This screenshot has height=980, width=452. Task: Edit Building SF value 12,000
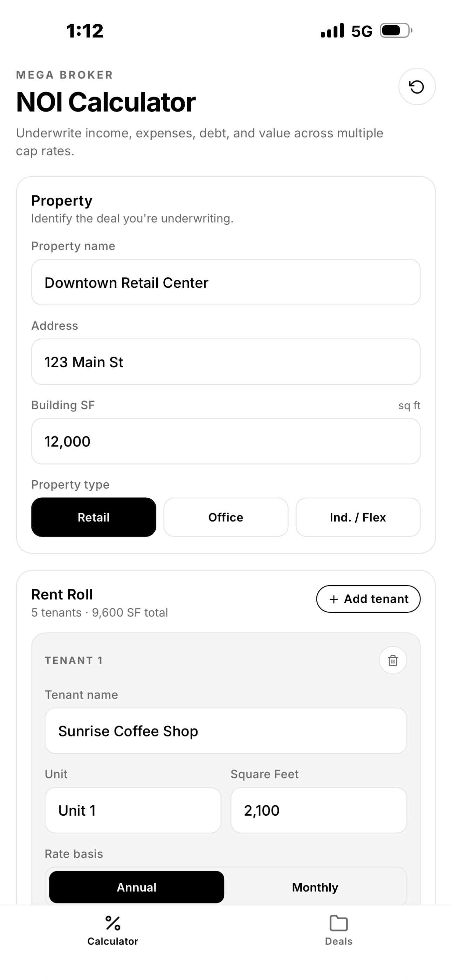[226, 441]
